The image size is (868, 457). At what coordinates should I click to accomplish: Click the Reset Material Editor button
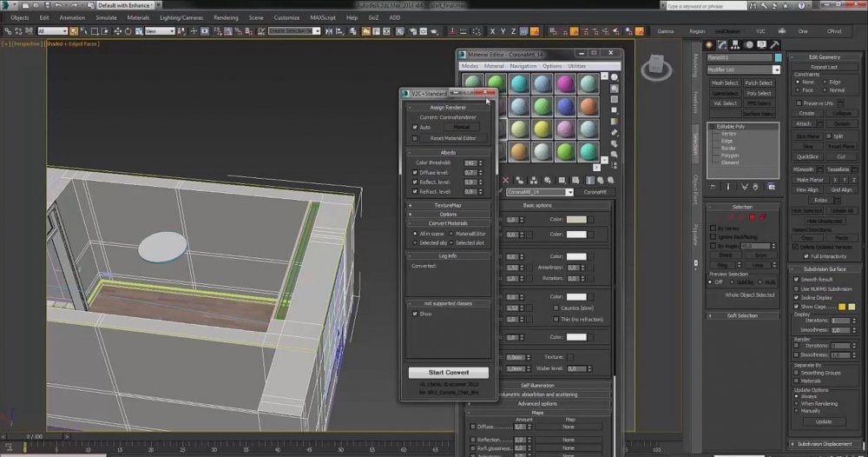453,138
